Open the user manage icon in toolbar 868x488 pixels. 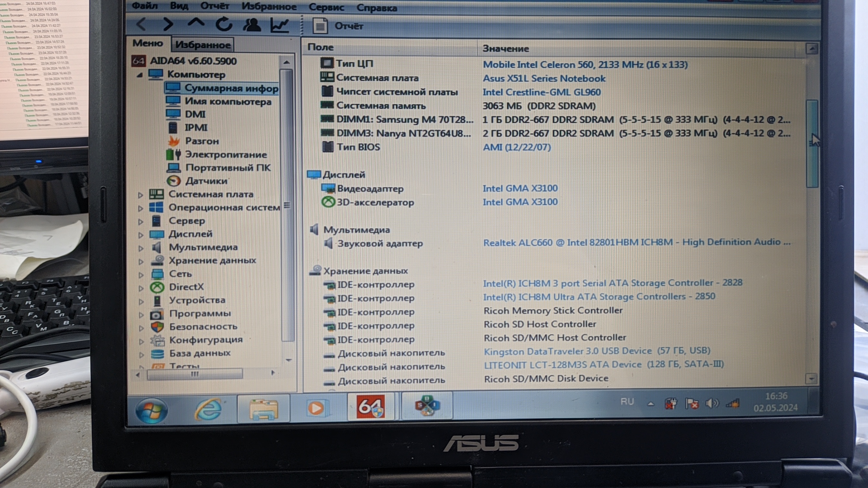(x=252, y=25)
